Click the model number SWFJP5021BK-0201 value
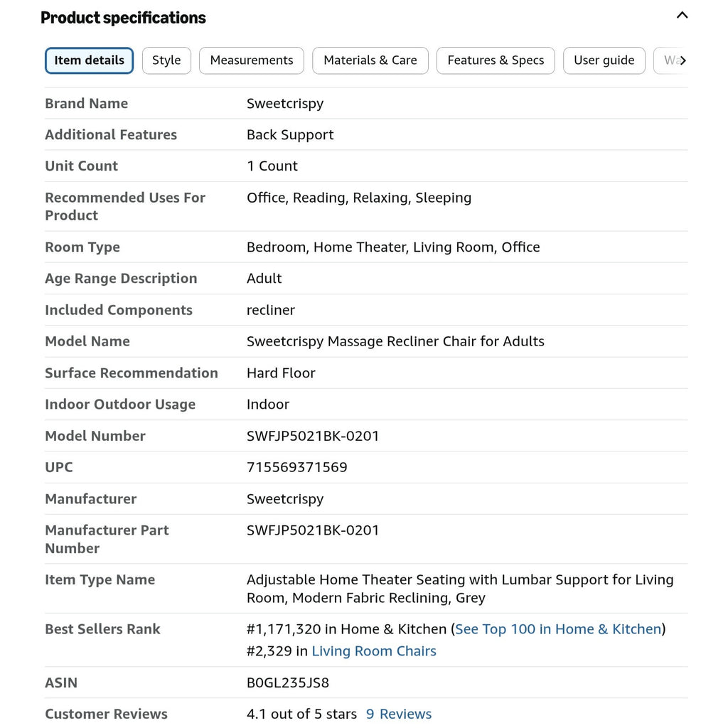The image size is (728, 728). coord(313,436)
